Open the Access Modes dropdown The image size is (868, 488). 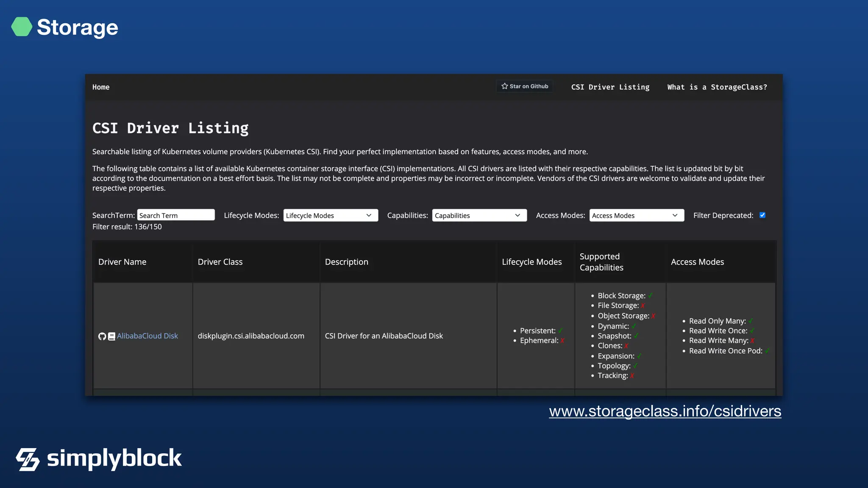[x=637, y=216]
